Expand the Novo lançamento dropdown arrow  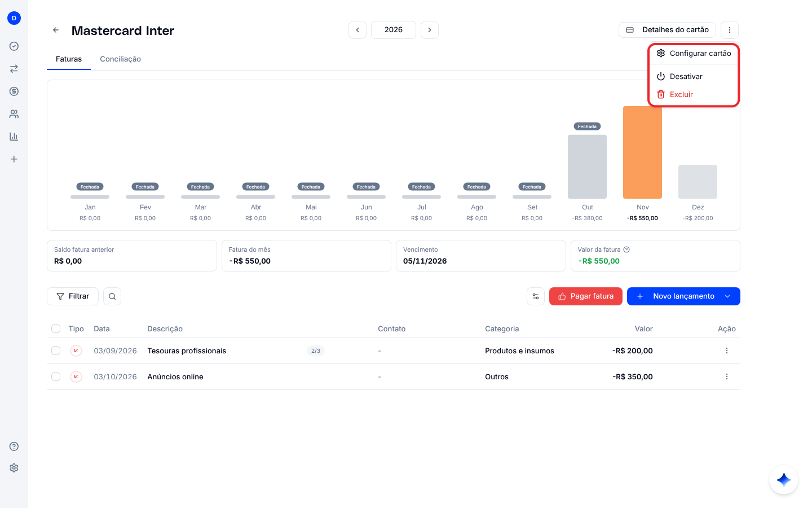(727, 296)
